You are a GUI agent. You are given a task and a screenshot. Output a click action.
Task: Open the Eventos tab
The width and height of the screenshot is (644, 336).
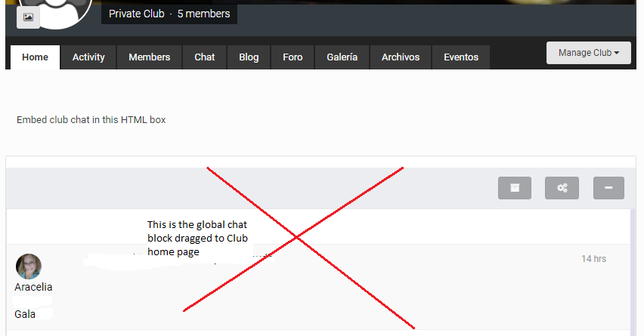click(x=461, y=57)
